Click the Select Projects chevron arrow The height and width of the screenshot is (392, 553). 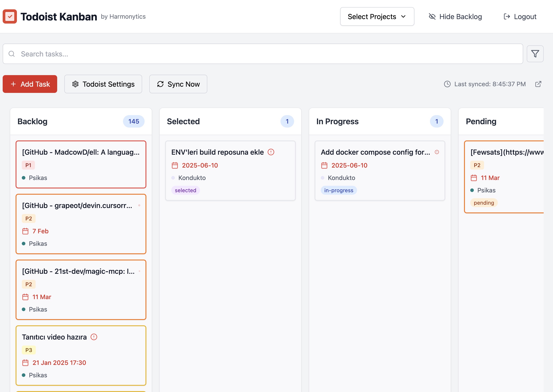click(x=403, y=16)
